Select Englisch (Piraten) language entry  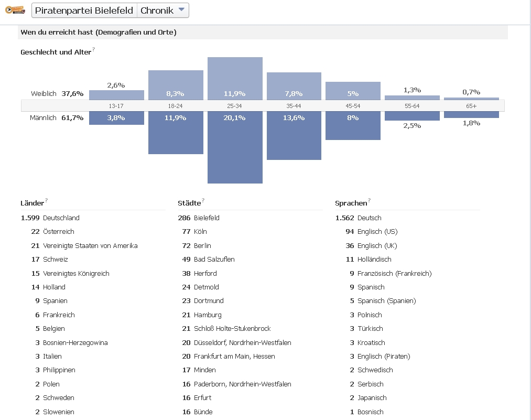point(384,356)
